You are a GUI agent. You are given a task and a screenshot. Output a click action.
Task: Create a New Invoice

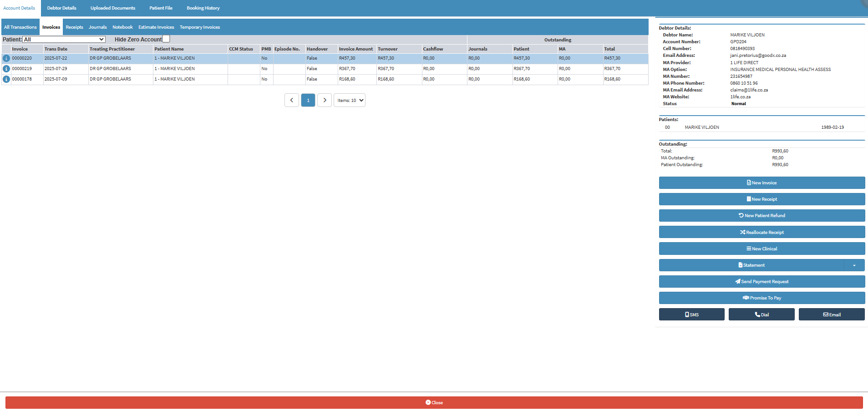tap(761, 183)
